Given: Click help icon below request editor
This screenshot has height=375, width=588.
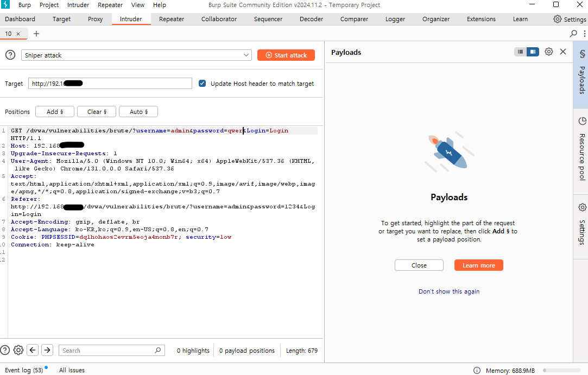Looking at the screenshot, I should (4, 350).
